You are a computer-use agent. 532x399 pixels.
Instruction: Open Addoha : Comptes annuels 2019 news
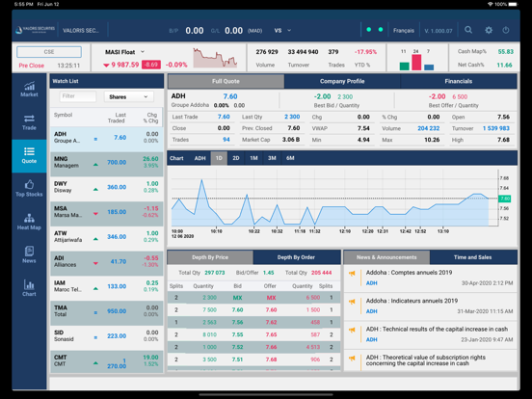pyautogui.click(x=409, y=273)
